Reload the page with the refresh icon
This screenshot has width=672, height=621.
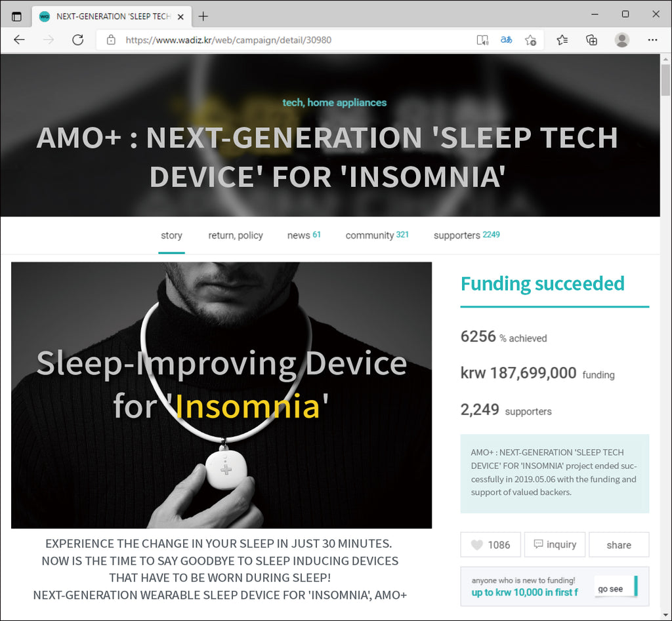(x=77, y=40)
